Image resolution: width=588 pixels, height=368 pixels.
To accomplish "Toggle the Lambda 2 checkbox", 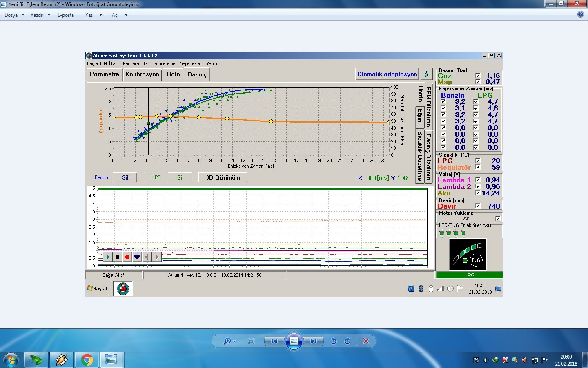I will pyautogui.click(x=478, y=186).
